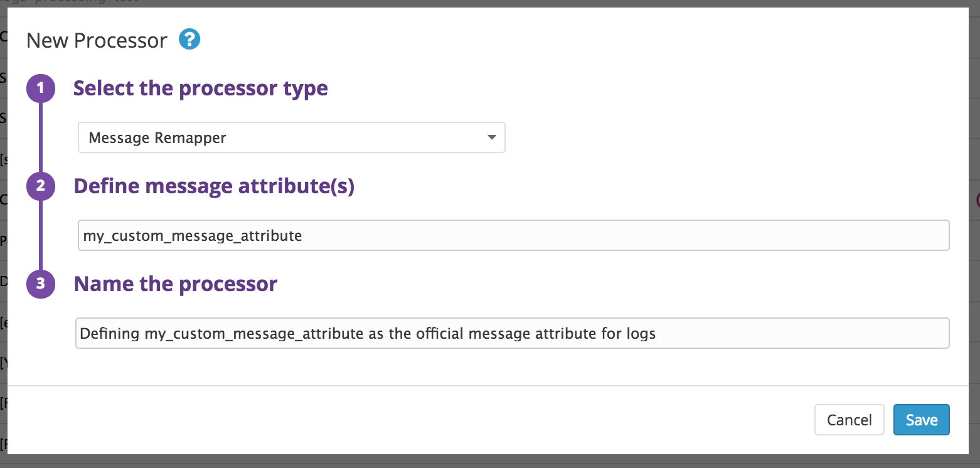Focus the processor name input field

[x=512, y=334]
